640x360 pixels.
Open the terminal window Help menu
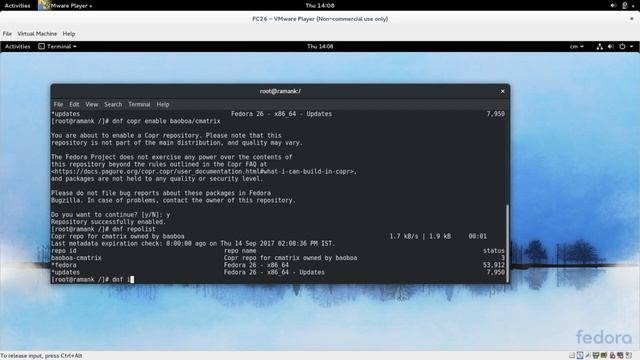(x=163, y=104)
